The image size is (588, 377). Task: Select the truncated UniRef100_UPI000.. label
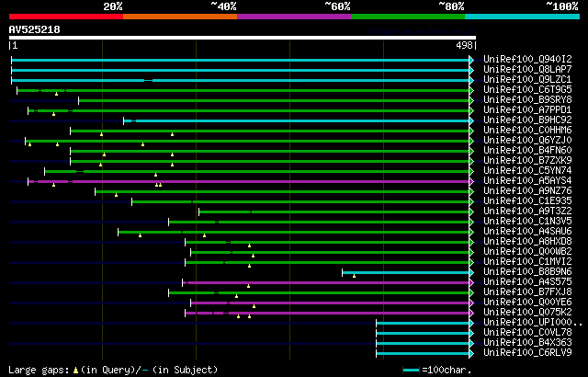tap(533, 323)
